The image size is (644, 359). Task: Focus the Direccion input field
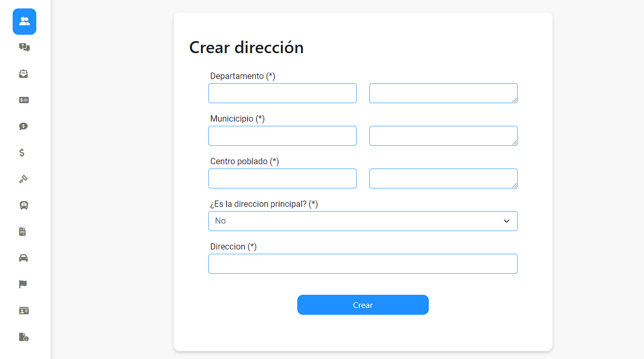363,264
